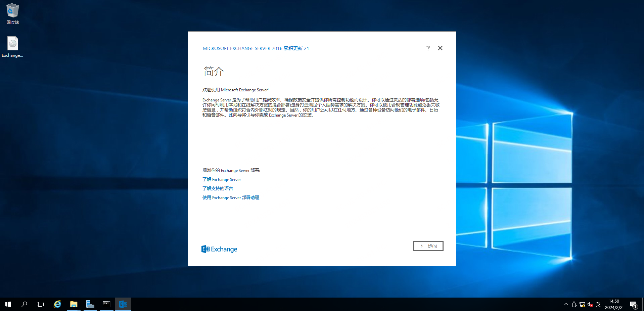The width and height of the screenshot is (644, 311).
Task: Open File Explorer from the taskbar
Action: click(74, 304)
